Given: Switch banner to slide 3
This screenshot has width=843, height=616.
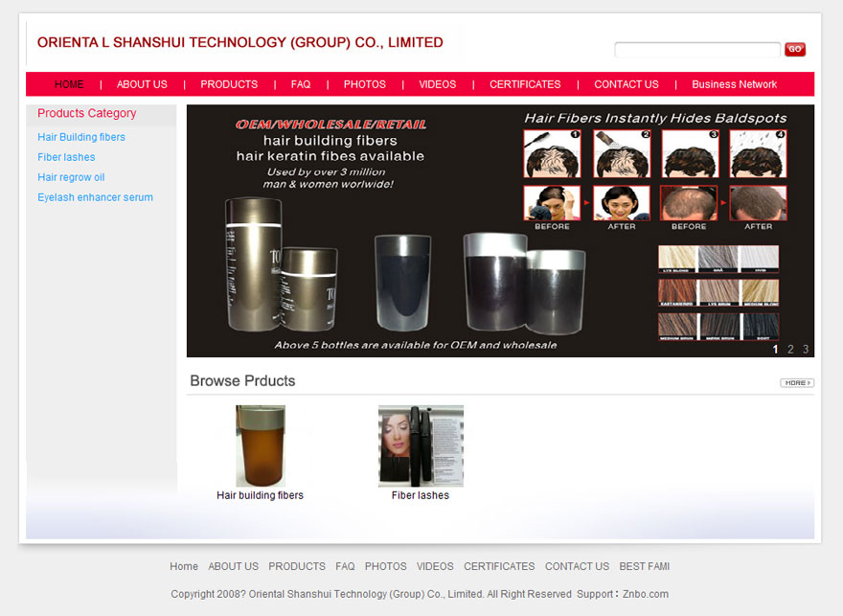Looking at the screenshot, I should point(806,350).
